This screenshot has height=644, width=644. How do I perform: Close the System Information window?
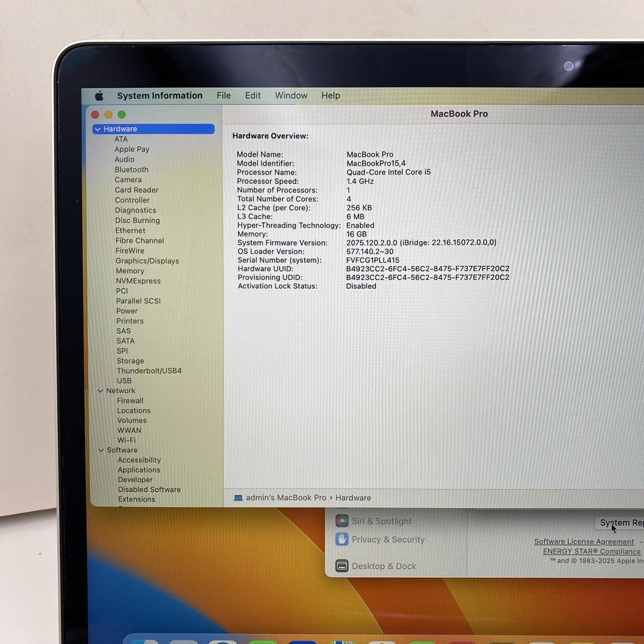pyautogui.click(x=95, y=115)
